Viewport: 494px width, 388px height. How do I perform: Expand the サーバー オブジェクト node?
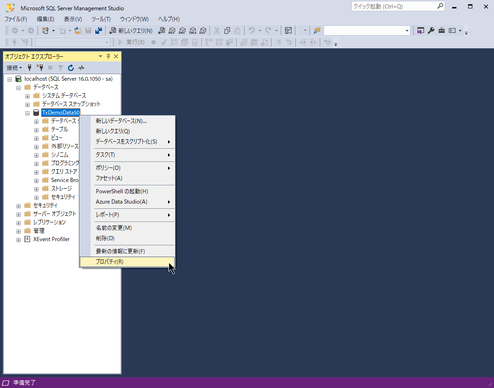coord(19,214)
